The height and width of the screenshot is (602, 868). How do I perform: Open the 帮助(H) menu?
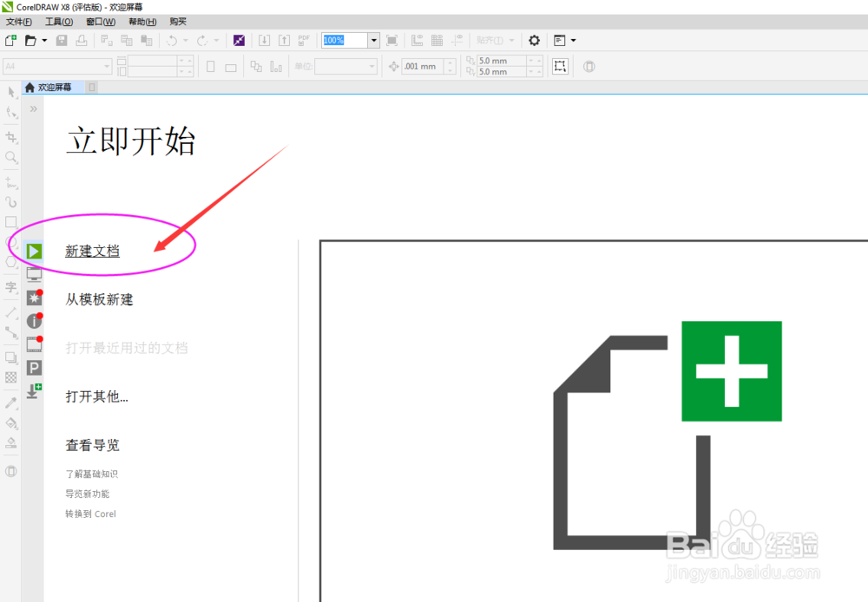(142, 22)
